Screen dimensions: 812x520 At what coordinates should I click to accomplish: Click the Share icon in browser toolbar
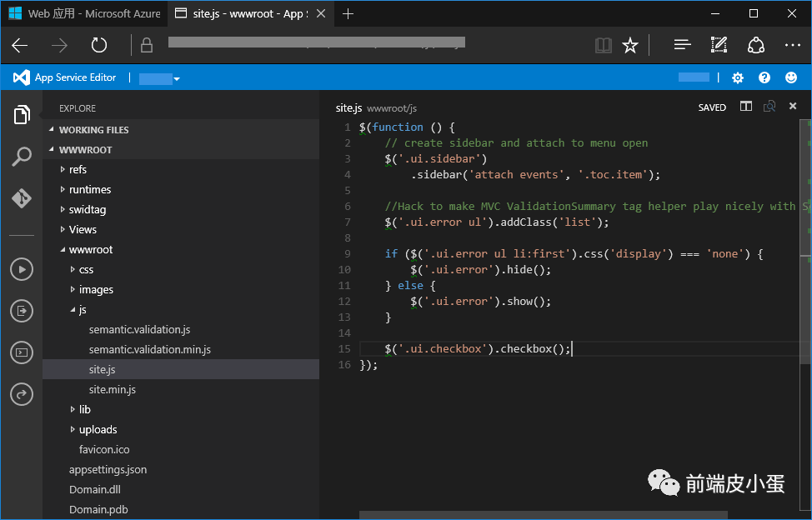pos(756,46)
